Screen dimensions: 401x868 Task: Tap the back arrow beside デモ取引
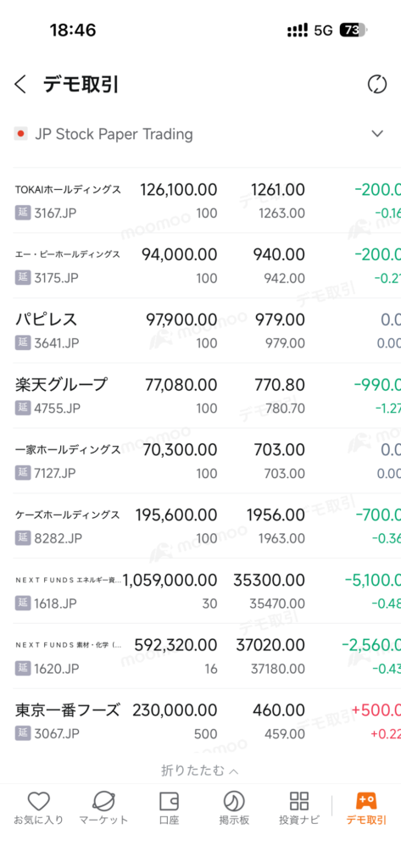coord(20,85)
